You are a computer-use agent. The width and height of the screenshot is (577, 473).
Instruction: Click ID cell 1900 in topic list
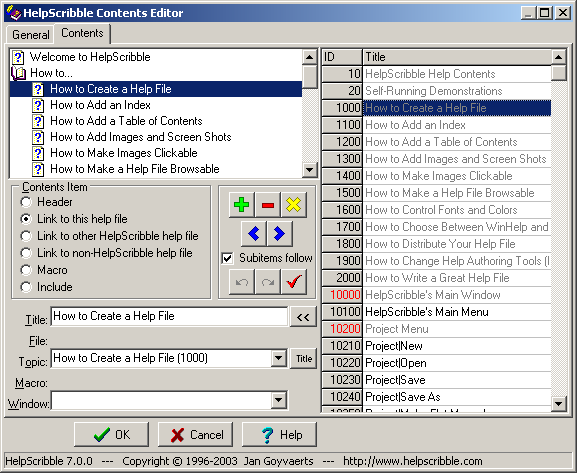[x=342, y=261]
